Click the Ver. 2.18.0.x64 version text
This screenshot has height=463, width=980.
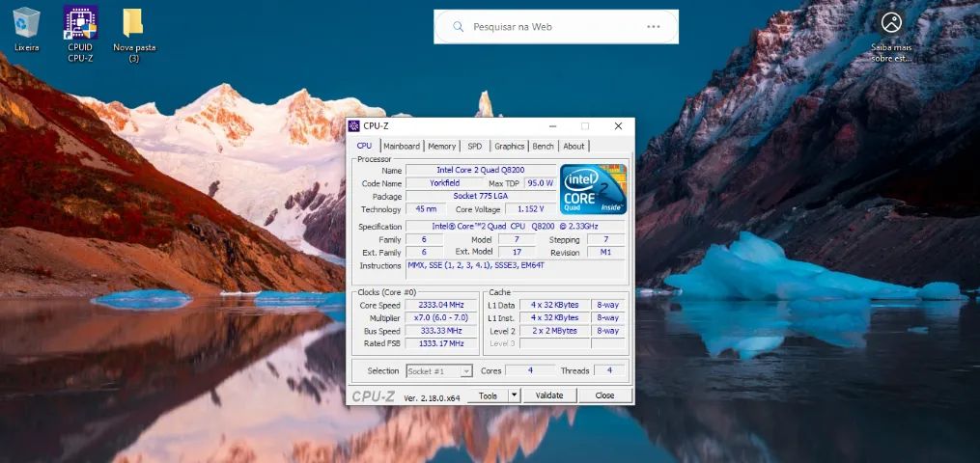pos(432,397)
